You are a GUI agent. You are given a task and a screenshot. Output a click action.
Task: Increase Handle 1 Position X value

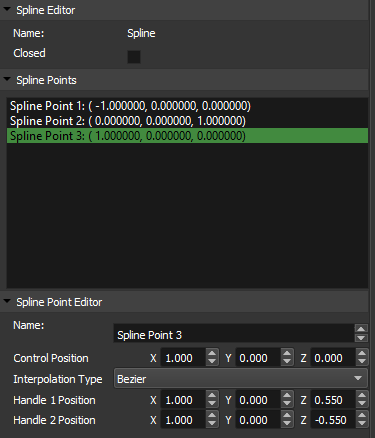coord(212,396)
